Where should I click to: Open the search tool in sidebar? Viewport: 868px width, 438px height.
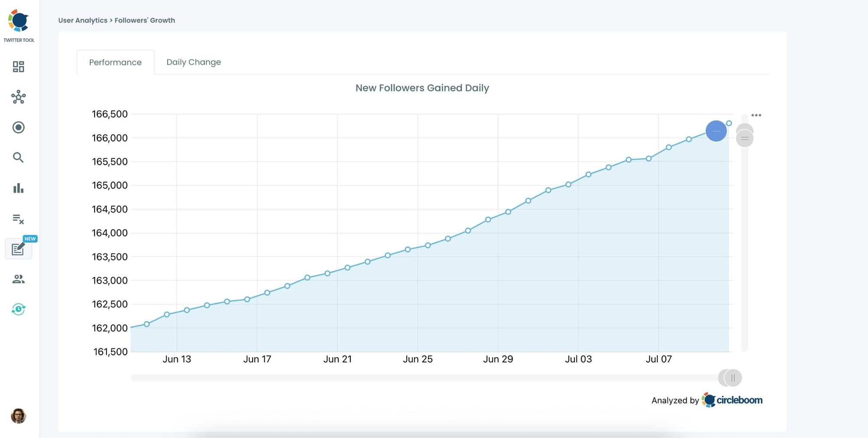(18, 157)
